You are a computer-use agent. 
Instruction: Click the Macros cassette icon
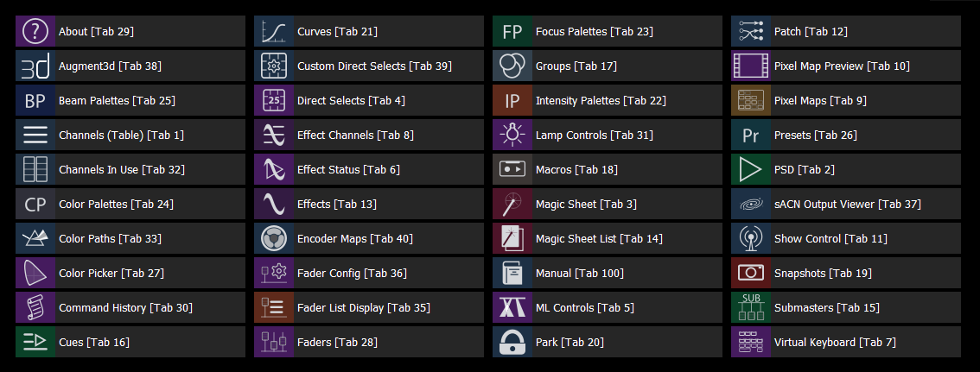512,170
